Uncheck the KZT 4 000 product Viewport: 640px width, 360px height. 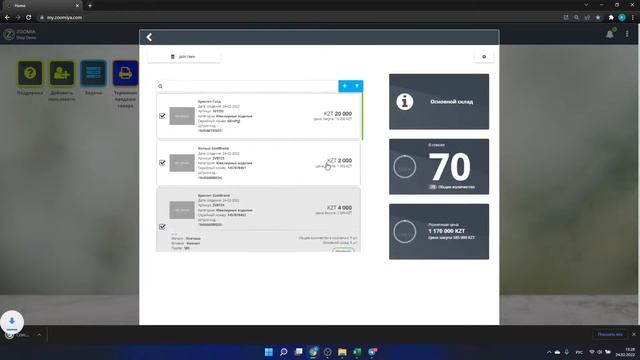pos(162,227)
